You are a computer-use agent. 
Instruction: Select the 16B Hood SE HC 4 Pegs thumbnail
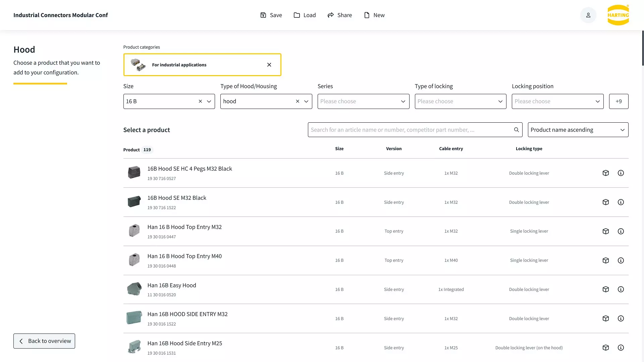[x=134, y=173]
